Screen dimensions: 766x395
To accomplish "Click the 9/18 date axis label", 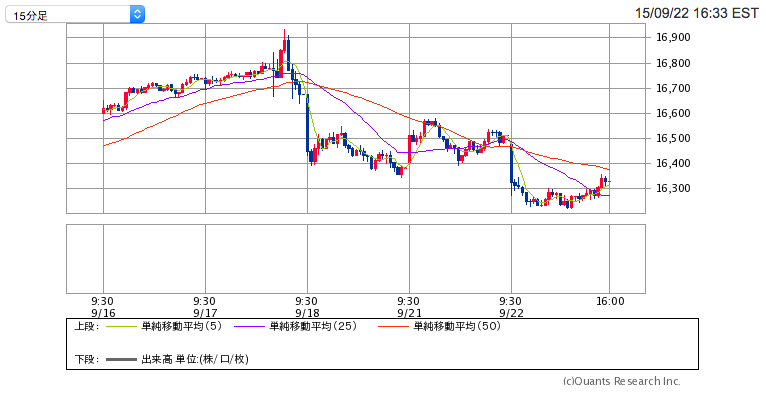I will (307, 313).
